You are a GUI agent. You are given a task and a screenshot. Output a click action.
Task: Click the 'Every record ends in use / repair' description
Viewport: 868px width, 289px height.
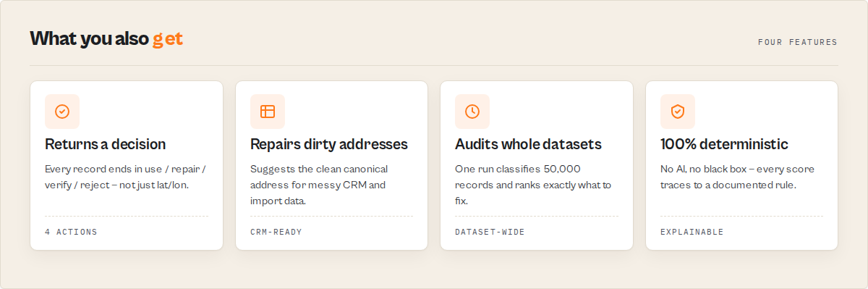(x=126, y=177)
